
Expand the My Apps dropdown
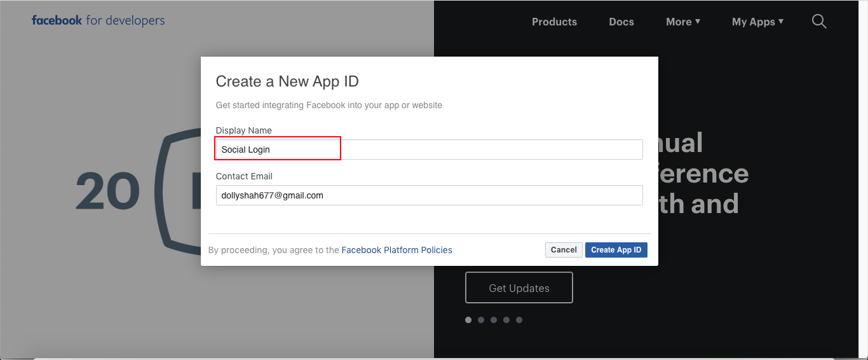(757, 22)
